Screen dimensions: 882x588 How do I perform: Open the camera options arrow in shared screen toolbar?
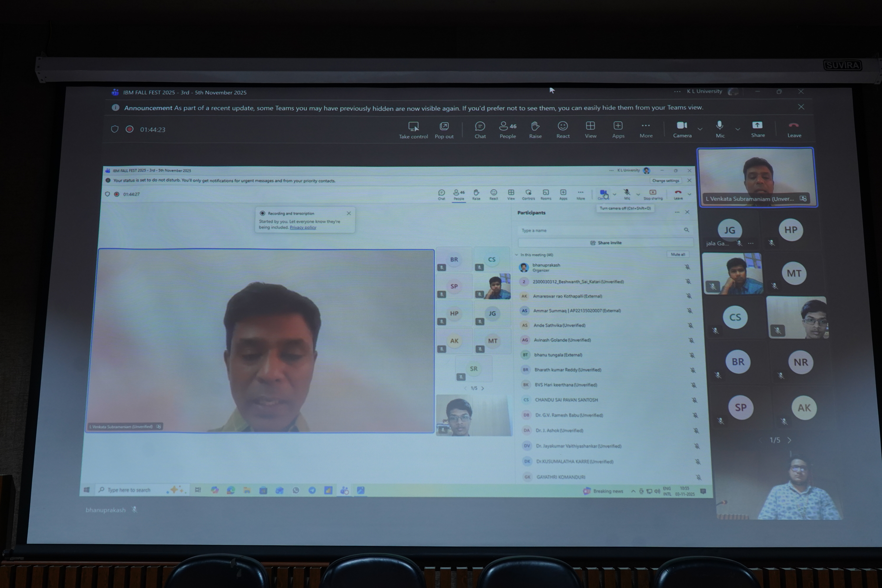click(614, 194)
